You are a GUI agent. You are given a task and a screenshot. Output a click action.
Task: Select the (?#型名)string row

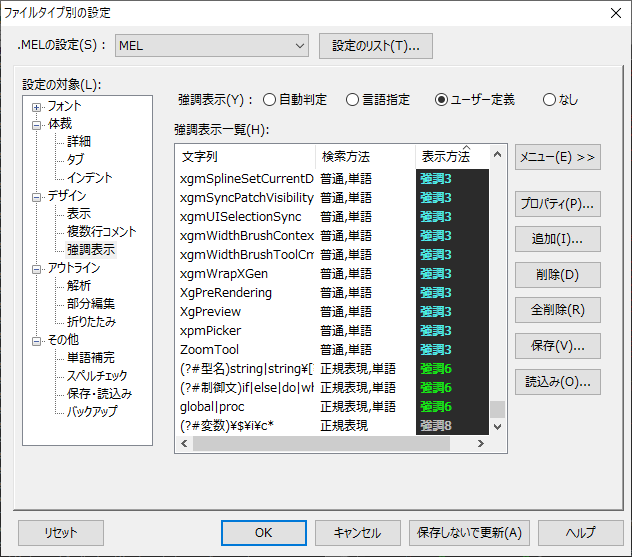point(333,368)
